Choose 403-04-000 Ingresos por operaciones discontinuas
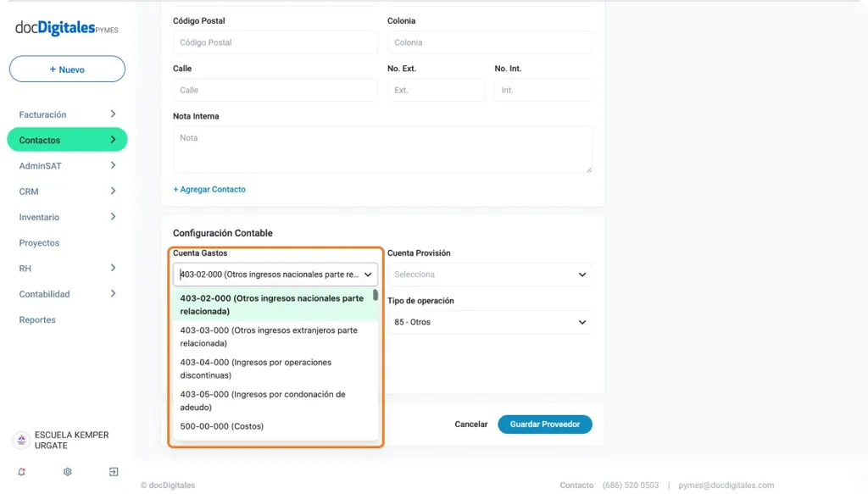The width and height of the screenshot is (868, 494). (255, 369)
